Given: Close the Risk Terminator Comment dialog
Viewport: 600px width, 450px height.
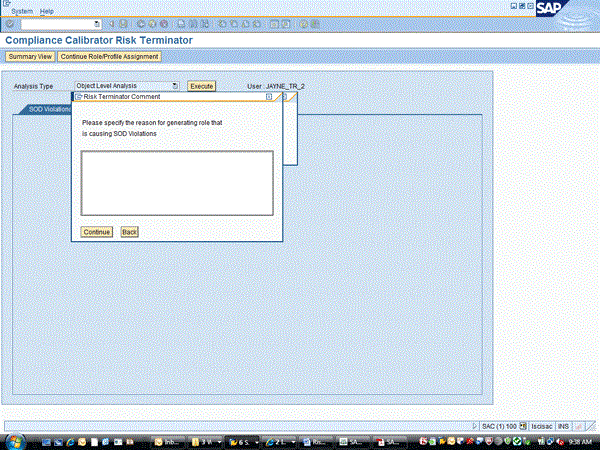Looking at the screenshot, I should (269, 97).
